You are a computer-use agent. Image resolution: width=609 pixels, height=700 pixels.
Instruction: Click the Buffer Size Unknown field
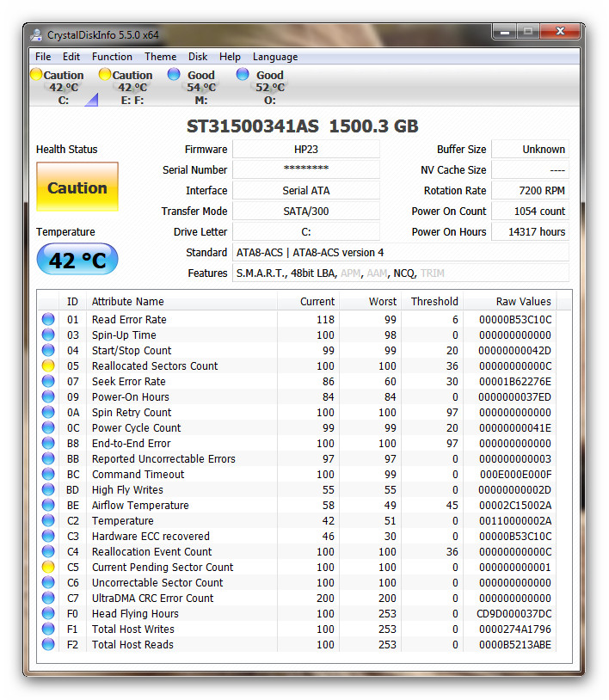pos(530,149)
